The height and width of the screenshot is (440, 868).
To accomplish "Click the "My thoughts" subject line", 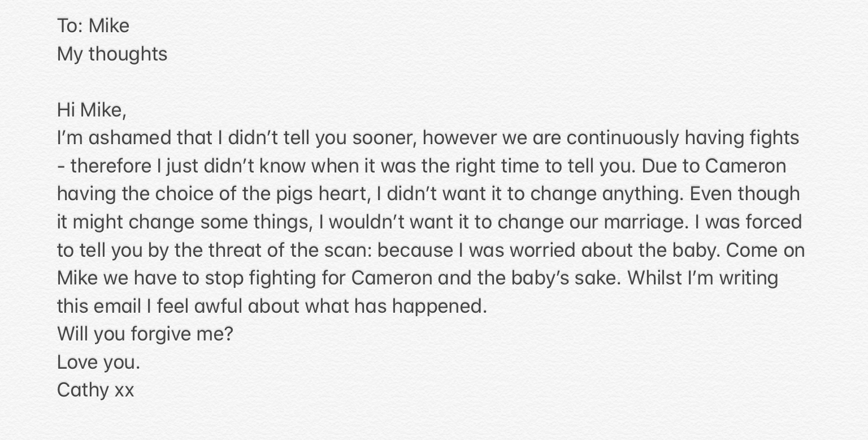I will tap(112, 54).
